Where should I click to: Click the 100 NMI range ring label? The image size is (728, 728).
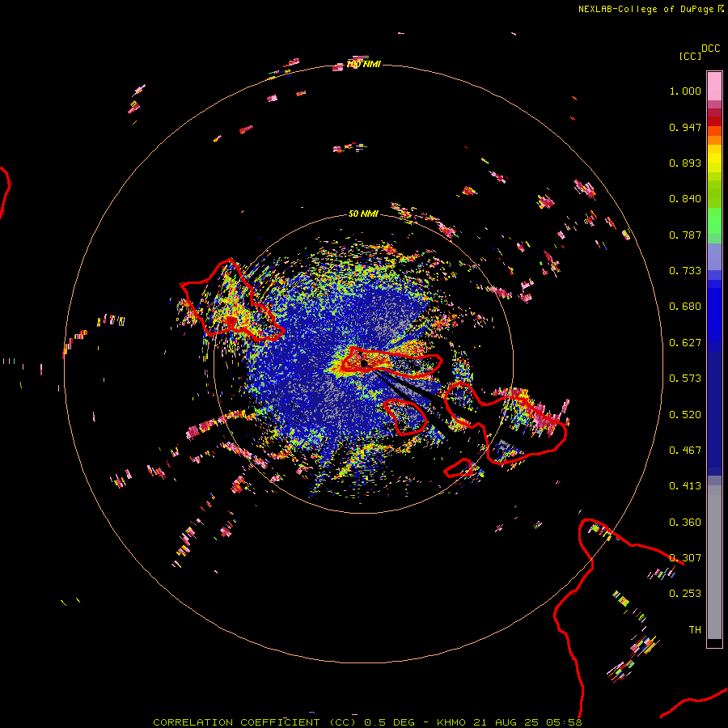[x=363, y=64]
